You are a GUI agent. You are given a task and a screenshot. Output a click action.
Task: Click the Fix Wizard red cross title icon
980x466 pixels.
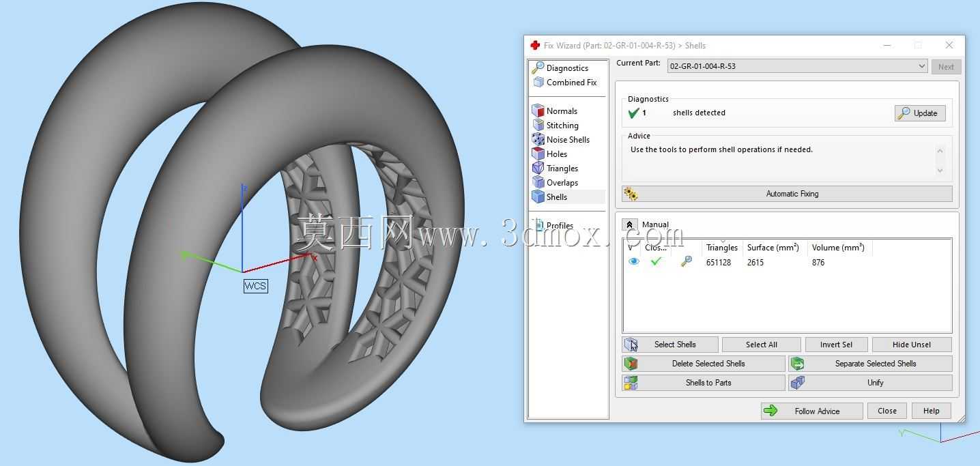tap(535, 45)
